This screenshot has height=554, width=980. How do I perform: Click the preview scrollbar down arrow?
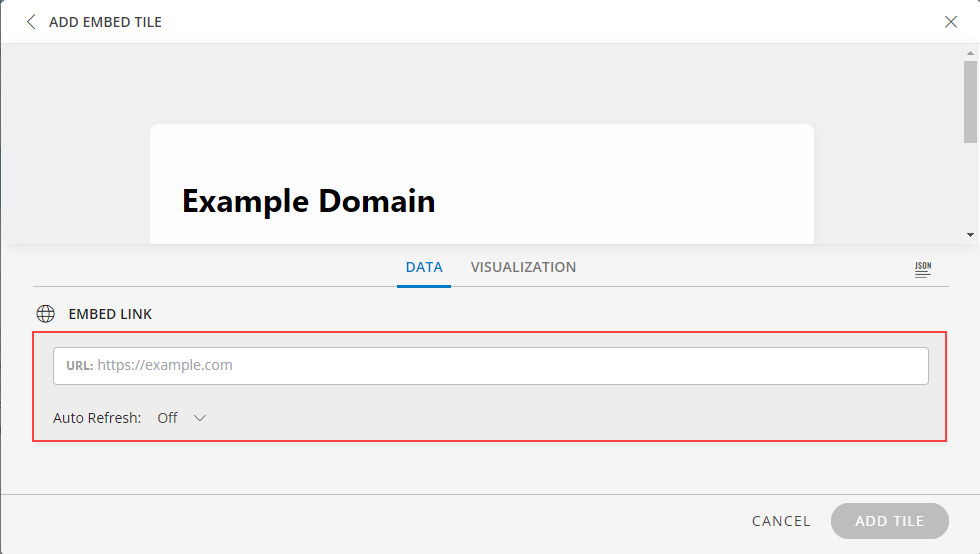click(x=970, y=235)
